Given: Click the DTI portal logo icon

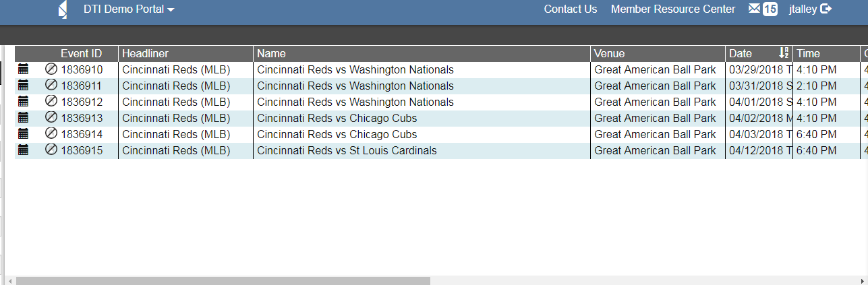Looking at the screenshot, I should coord(63,9).
